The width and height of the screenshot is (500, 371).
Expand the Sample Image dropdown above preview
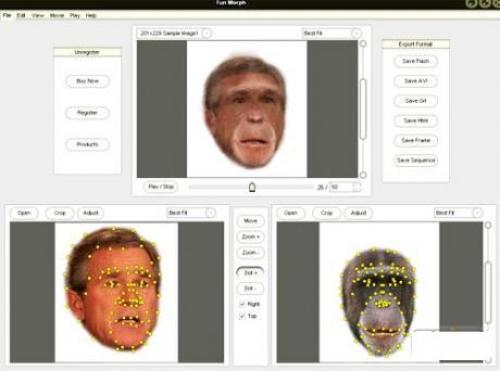pyautogui.click(x=207, y=33)
